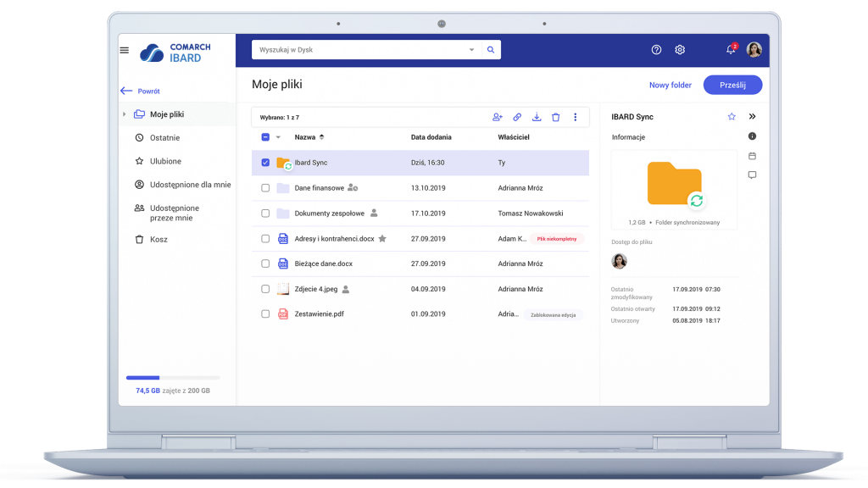The height and width of the screenshot is (488, 868).
Task: Click the date 13.10.2019
Action: (428, 188)
